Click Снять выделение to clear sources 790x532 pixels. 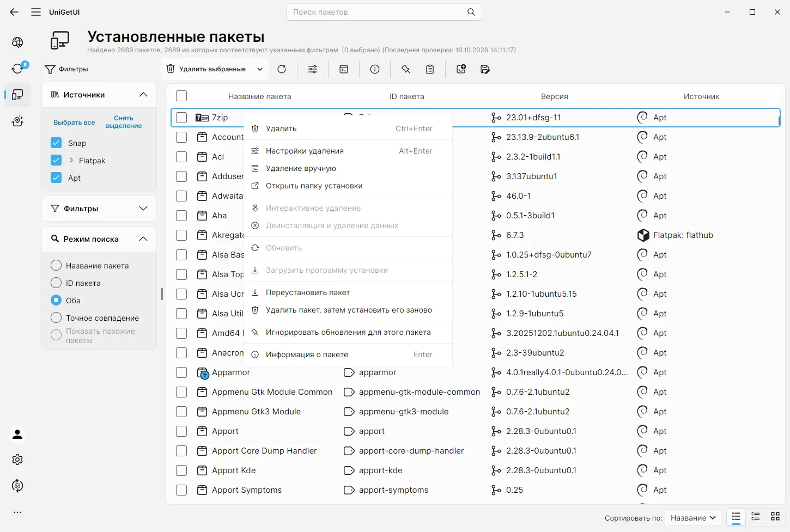click(124, 122)
